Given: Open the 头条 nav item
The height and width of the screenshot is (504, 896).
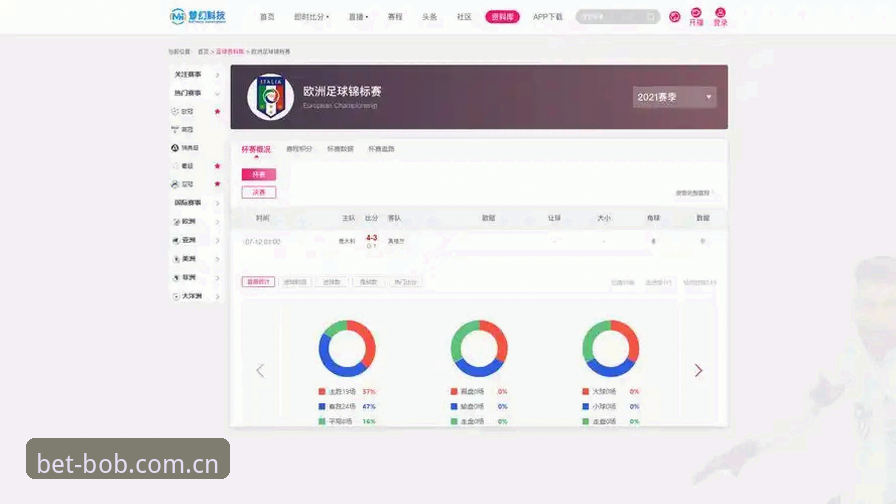Looking at the screenshot, I should point(429,17).
